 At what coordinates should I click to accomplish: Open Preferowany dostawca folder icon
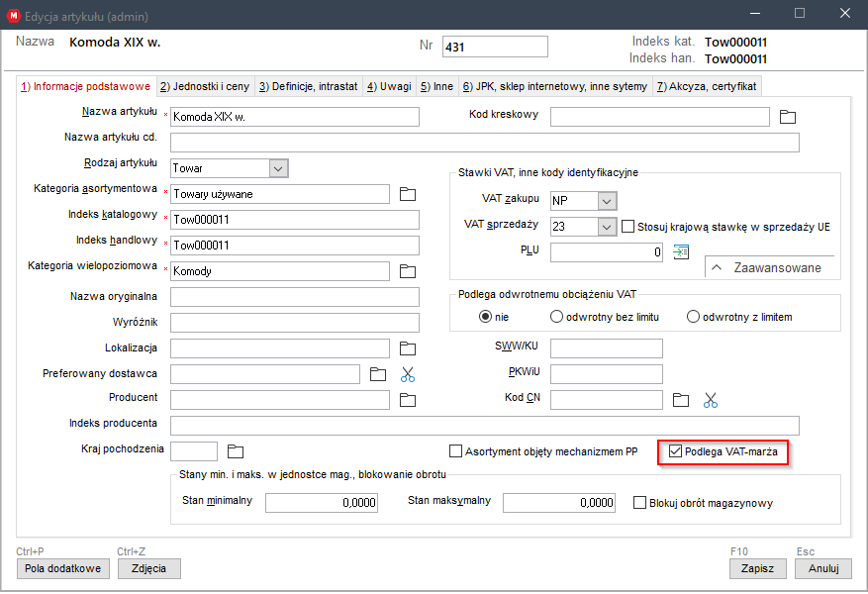[378, 374]
